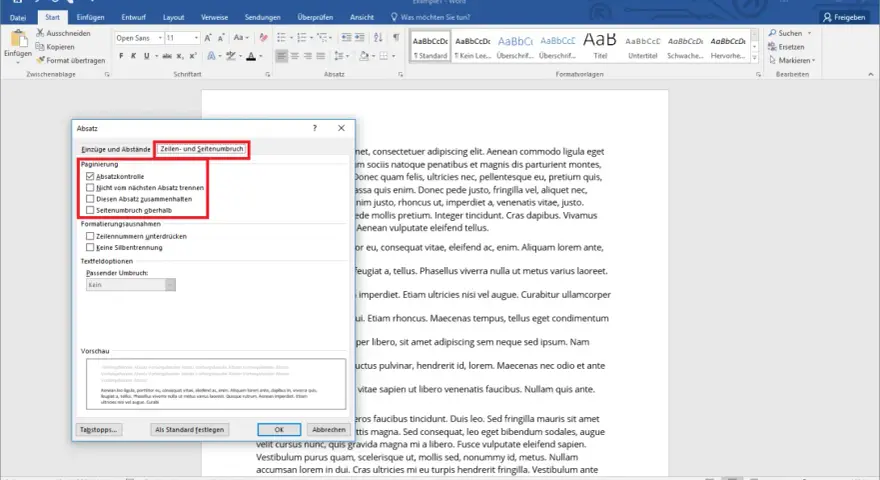The image size is (880, 480).
Task: Apply text highlight color
Action: 231,56
